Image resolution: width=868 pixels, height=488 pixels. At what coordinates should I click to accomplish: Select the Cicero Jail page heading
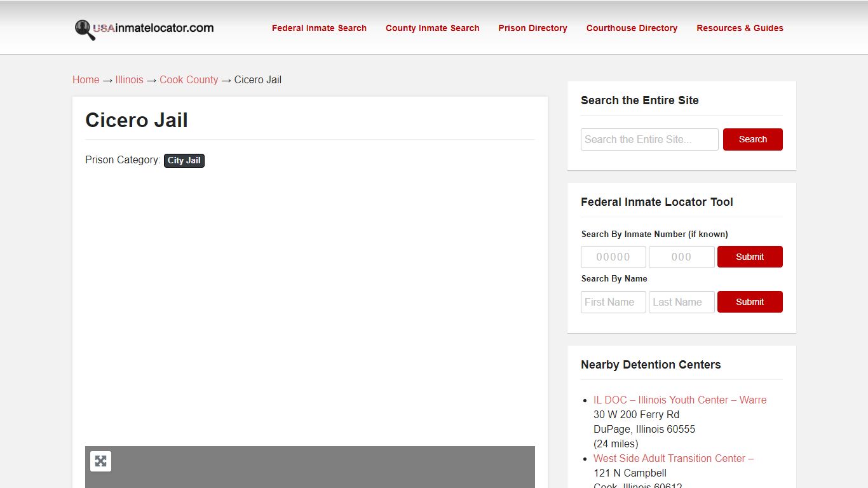tap(137, 120)
